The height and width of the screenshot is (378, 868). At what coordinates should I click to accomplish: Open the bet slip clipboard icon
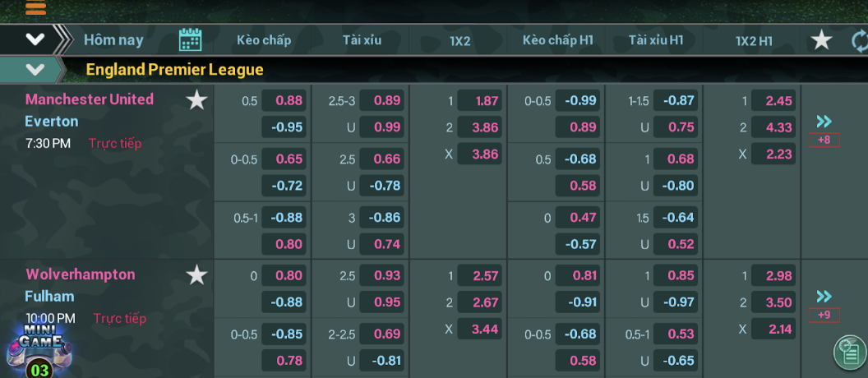(x=847, y=352)
